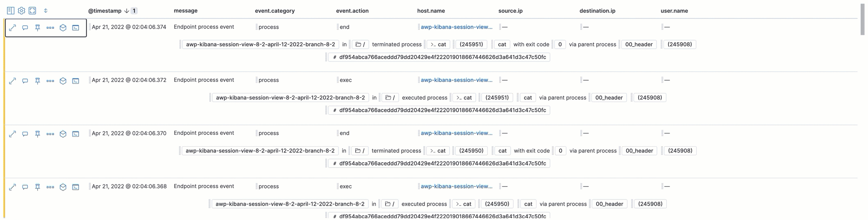Open host name link in the 02:04:06.374 row
The image size is (868, 220).
[457, 27]
